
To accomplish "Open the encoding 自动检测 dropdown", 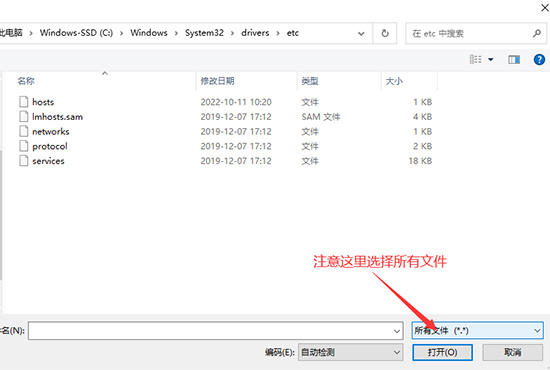I will [x=350, y=352].
